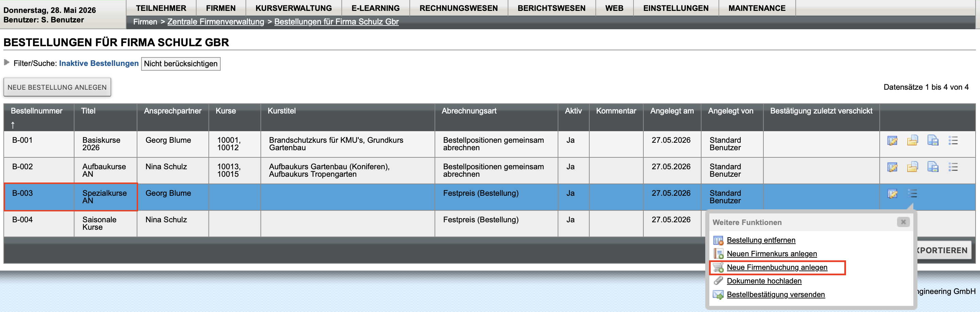
Task: Open the RECHNUNGSWESEN menu
Action: coord(458,8)
